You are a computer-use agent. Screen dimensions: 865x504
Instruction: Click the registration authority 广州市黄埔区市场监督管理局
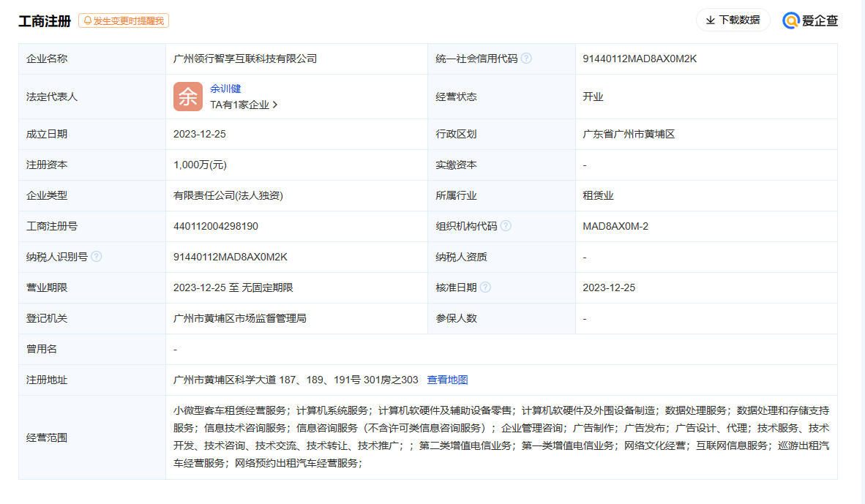coord(239,317)
